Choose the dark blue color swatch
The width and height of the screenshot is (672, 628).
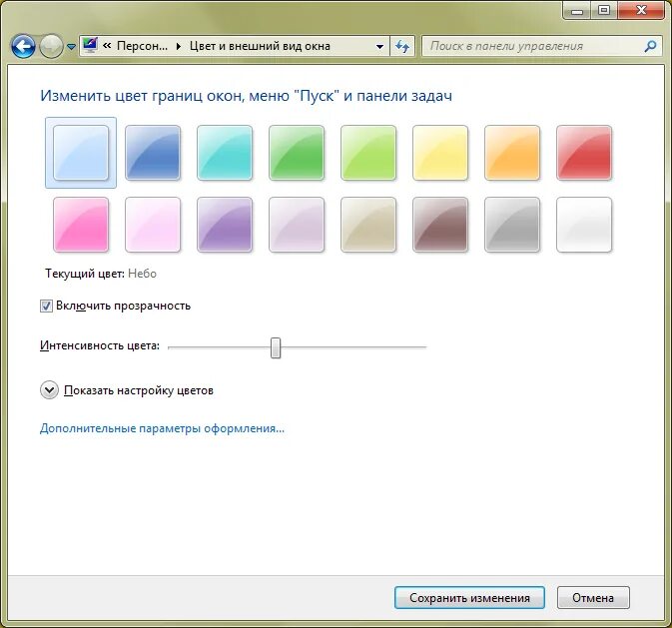pyautogui.click(x=153, y=153)
